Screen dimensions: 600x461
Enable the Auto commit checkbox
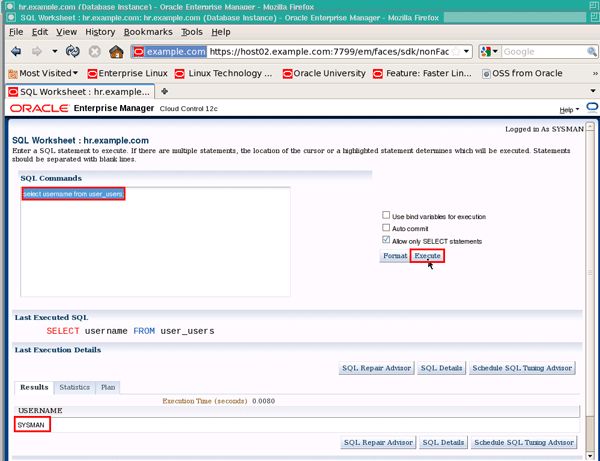[386, 228]
